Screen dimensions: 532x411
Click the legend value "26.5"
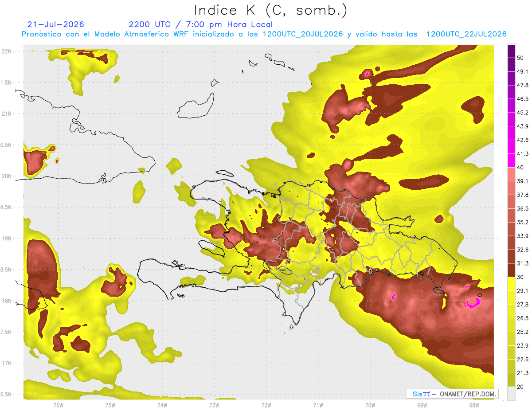click(523, 318)
